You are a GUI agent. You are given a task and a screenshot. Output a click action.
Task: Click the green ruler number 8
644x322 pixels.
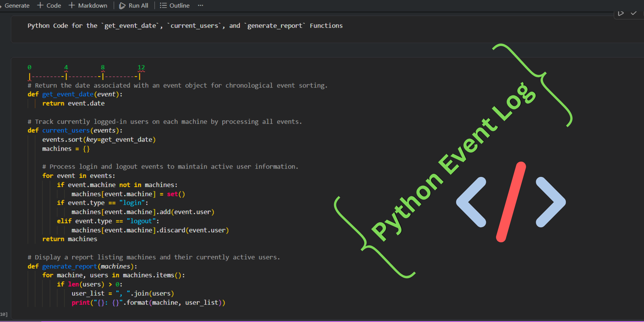coord(103,67)
